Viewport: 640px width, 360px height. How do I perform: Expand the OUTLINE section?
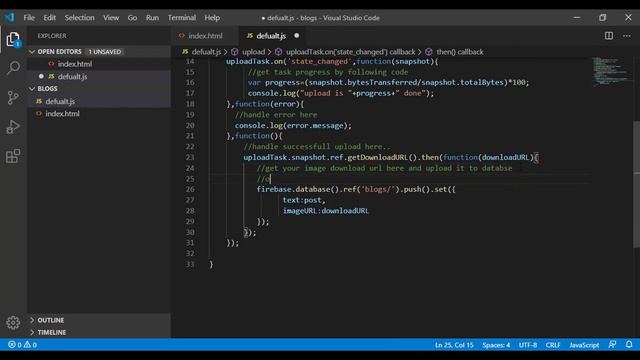[32, 320]
